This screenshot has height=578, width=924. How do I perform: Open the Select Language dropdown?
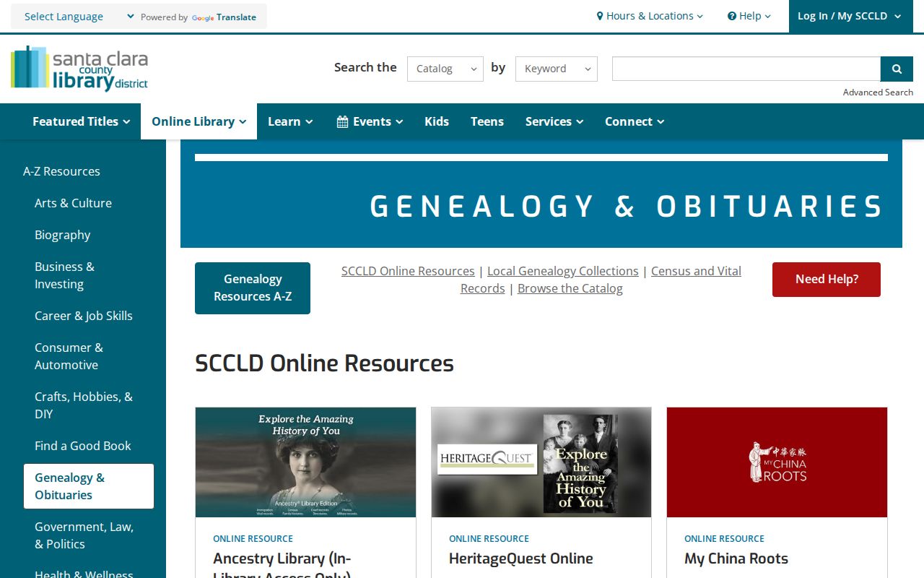[79, 17]
